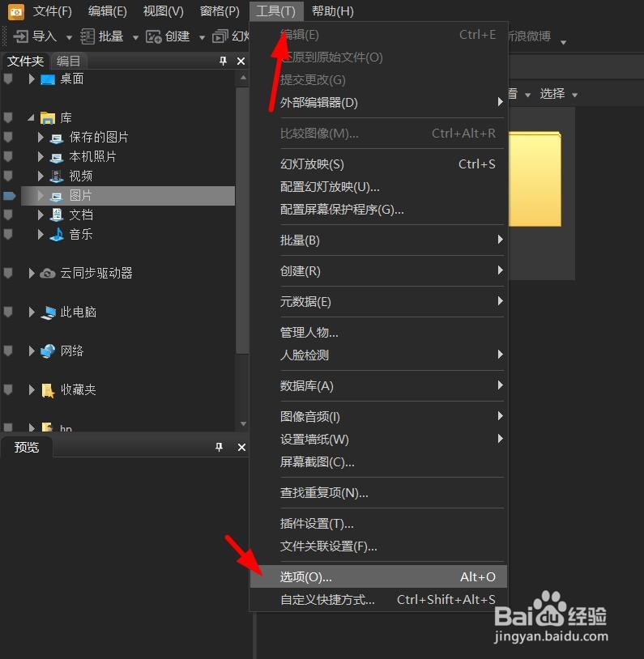Open the Import dropdown arrow

point(69,38)
